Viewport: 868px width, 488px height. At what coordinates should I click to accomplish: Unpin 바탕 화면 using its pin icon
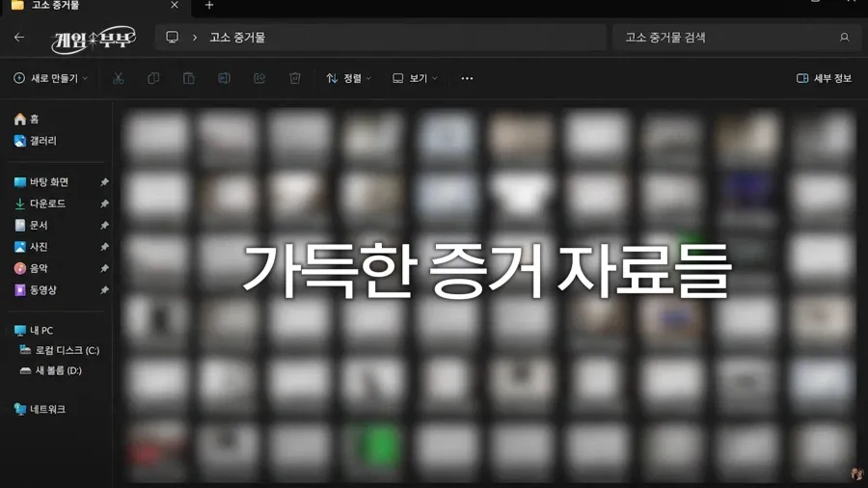104,182
